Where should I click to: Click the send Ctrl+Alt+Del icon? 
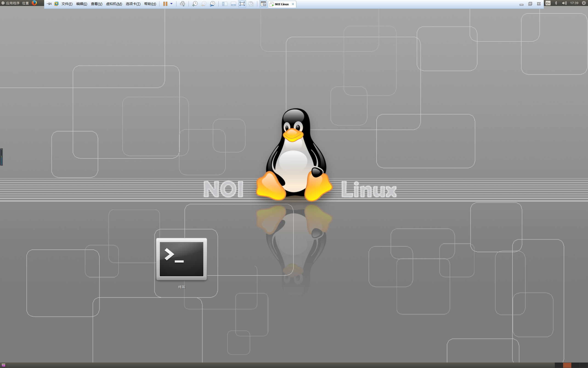point(182,4)
